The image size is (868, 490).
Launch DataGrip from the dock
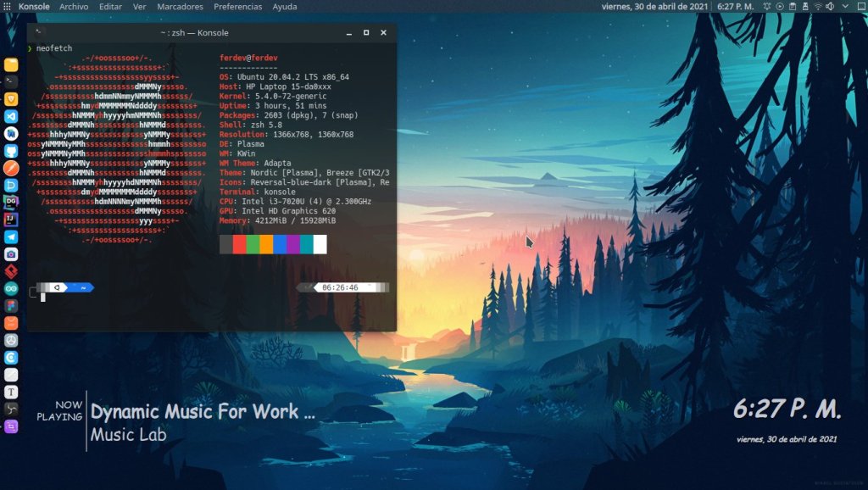pyautogui.click(x=11, y=202)
